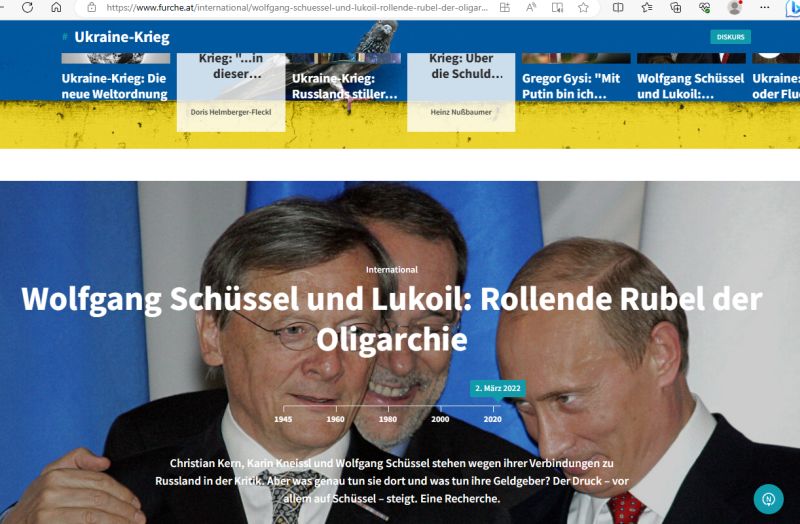This screenshot has width=800, height=524.
Task: Add this page to favorites with the star icon
Action: [583, 7]
